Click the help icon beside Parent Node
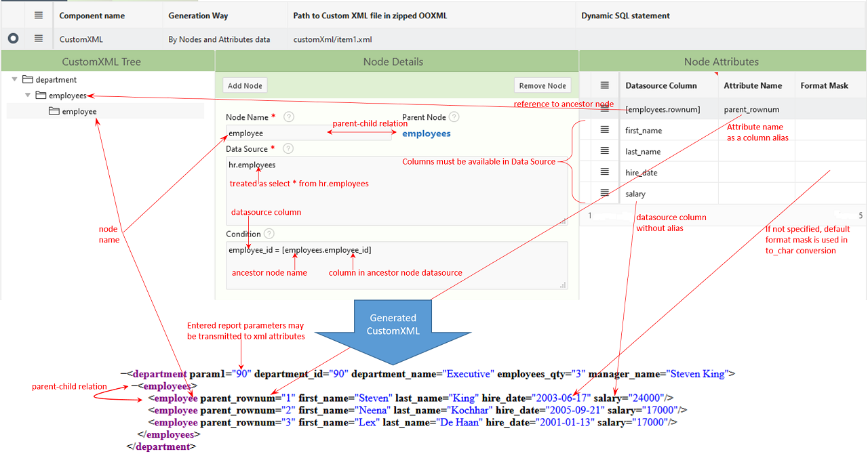 (454, 117)
